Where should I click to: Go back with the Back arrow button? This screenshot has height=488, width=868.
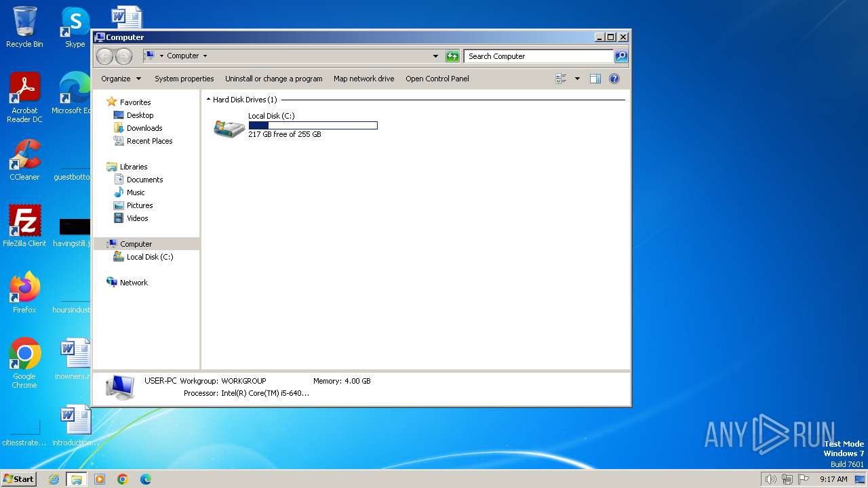coord(104,56)
